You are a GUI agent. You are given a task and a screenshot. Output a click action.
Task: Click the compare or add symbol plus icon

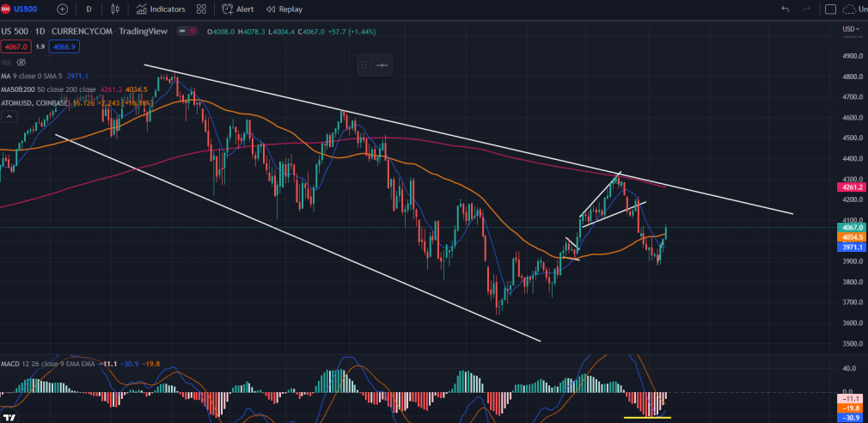click(x=63, y=9)
